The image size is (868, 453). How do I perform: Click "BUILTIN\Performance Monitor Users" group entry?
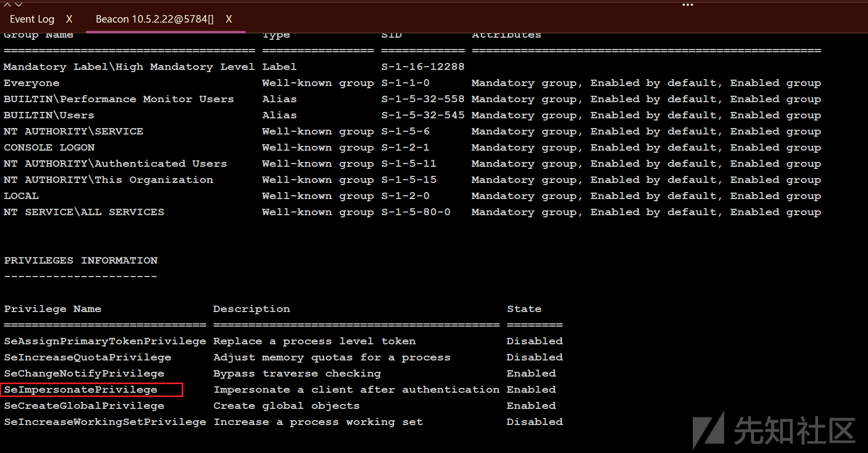tap(119, 99)
